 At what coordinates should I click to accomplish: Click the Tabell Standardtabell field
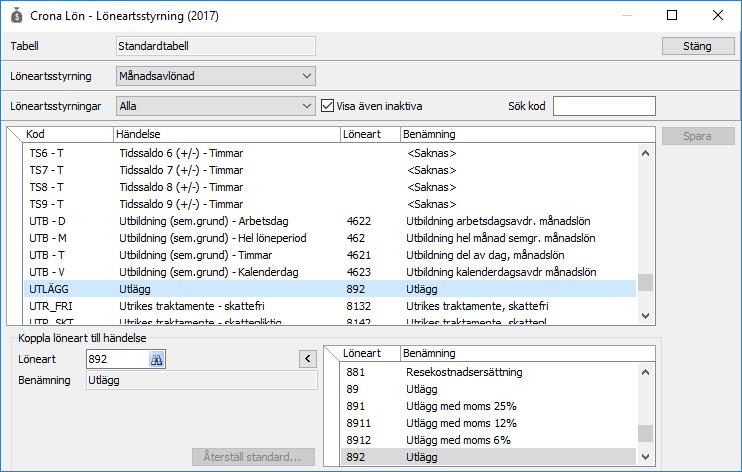point(216,46)
